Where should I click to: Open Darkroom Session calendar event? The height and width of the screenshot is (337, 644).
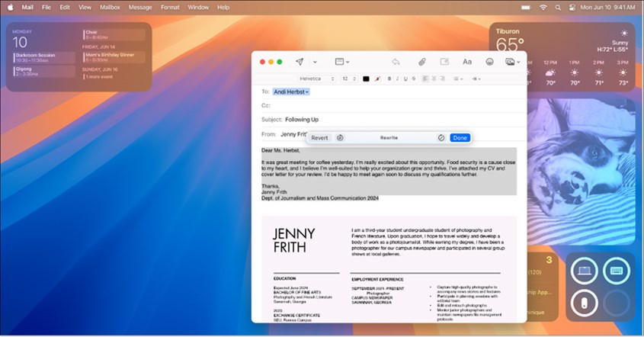click(x=44, y=57)
